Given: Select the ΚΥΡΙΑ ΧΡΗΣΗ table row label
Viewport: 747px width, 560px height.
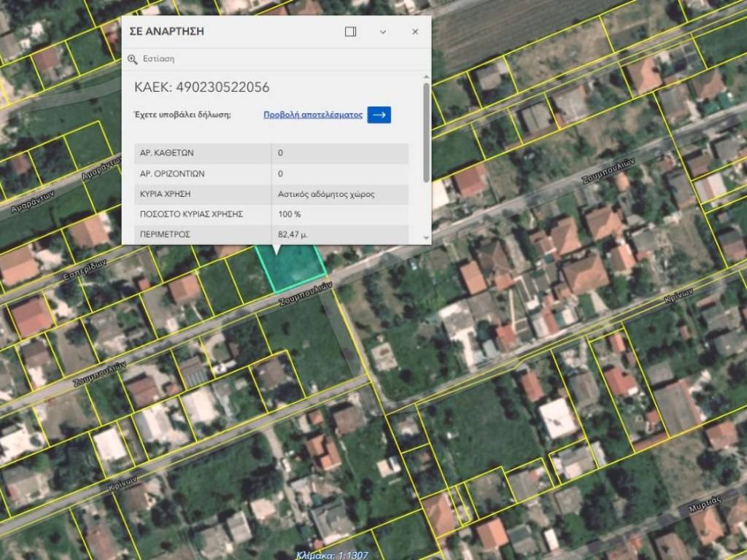Looking at the screenshot, I should pos(165,194).
